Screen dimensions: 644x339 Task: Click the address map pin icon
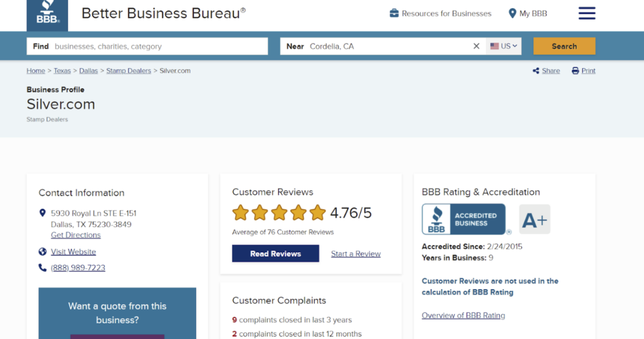tap(42, 213)
